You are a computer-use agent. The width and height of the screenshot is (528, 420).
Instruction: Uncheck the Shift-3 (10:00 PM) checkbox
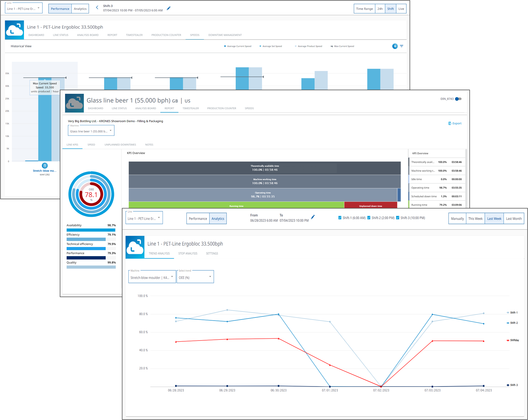click(397, 218)
